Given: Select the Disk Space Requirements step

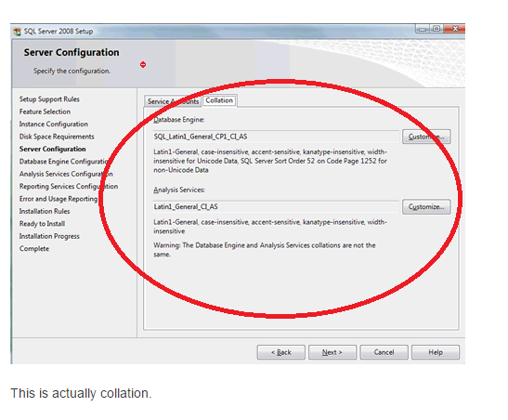Looking at the screenshot, I should point(57,137).
